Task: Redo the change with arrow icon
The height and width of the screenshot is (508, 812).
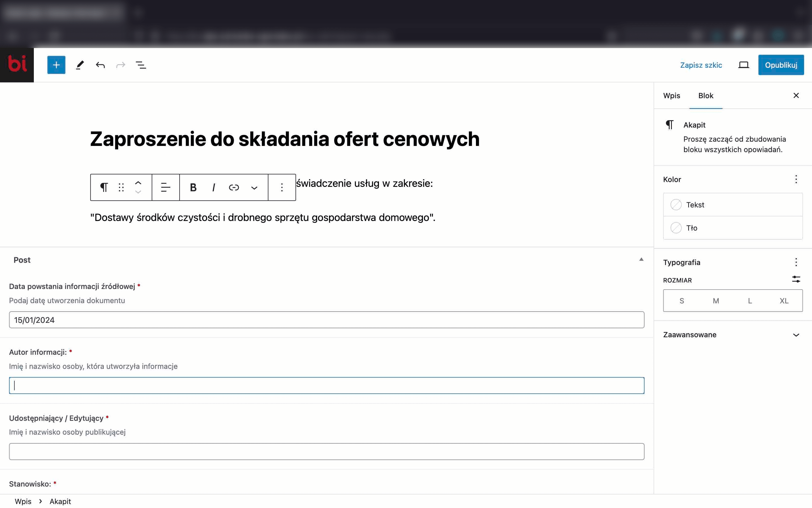Action: pos(121,65)
